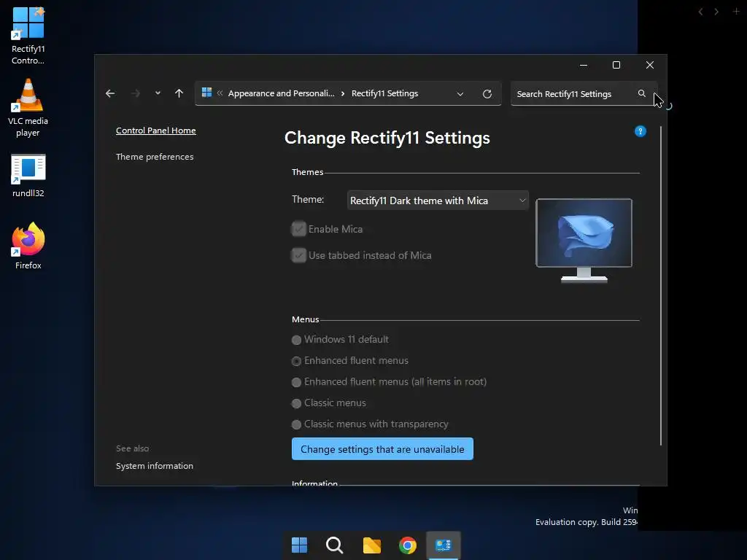Refresh the Rectify11 Settings page

pos(487,94)
